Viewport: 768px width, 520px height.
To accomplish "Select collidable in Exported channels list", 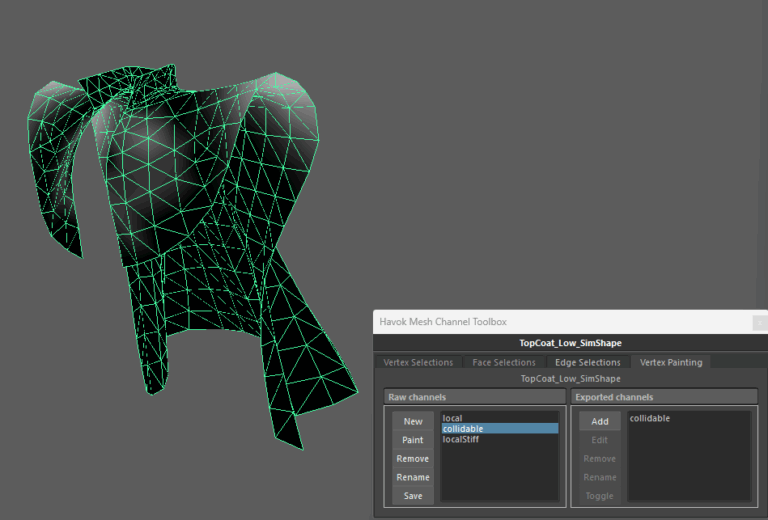I will point(650,418).
